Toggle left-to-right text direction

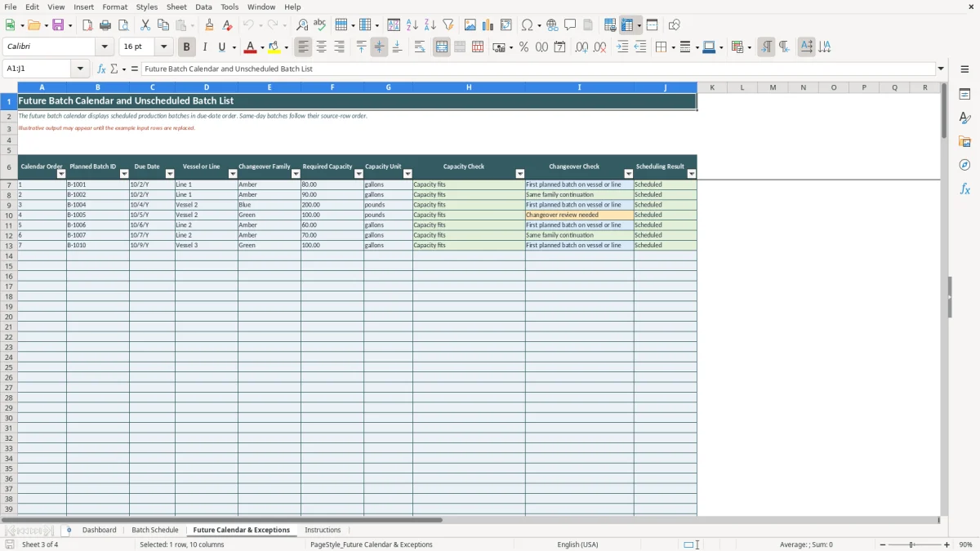point(766,47)
